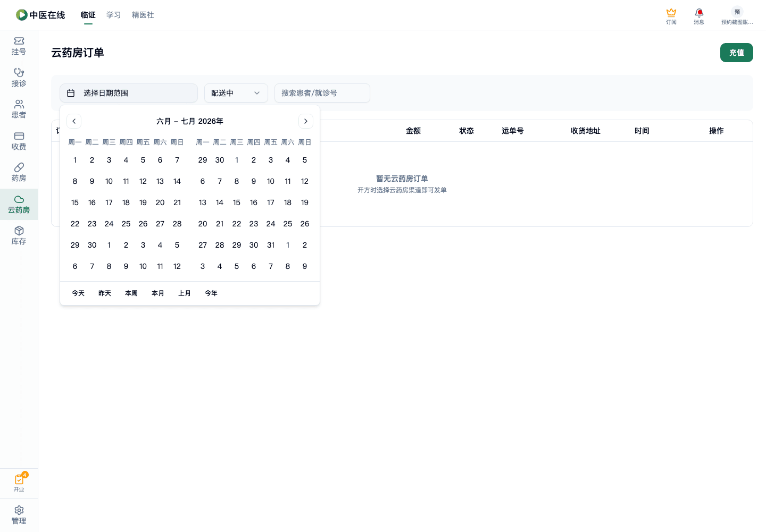Click the 状态 column header
The width and height of the screenshot is (766, 532).
coord(467,131)
